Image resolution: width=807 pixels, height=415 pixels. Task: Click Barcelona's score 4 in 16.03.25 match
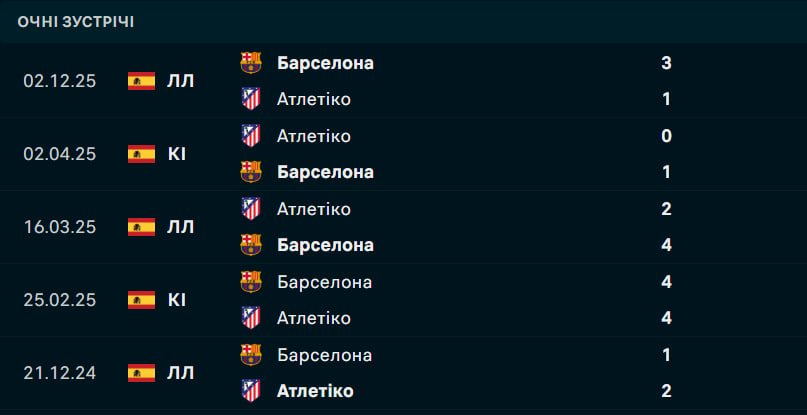666,245
